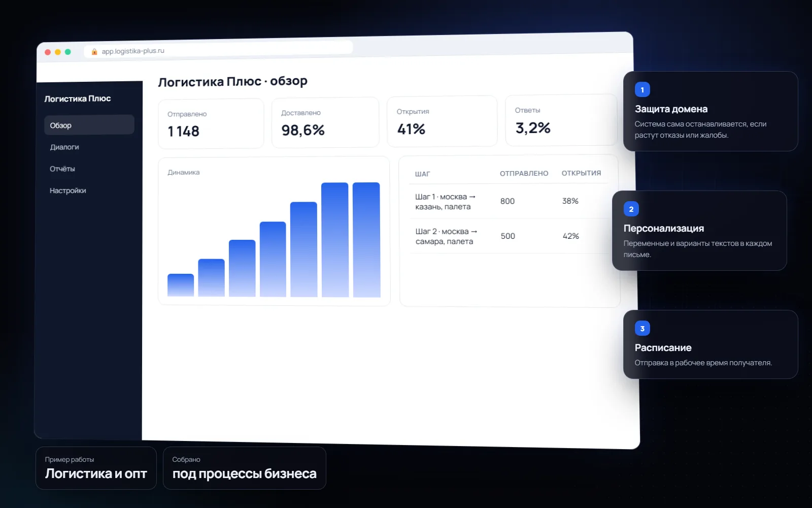Click the green maximize window dot
The image size is (812, 508).
tap(68, 52)
